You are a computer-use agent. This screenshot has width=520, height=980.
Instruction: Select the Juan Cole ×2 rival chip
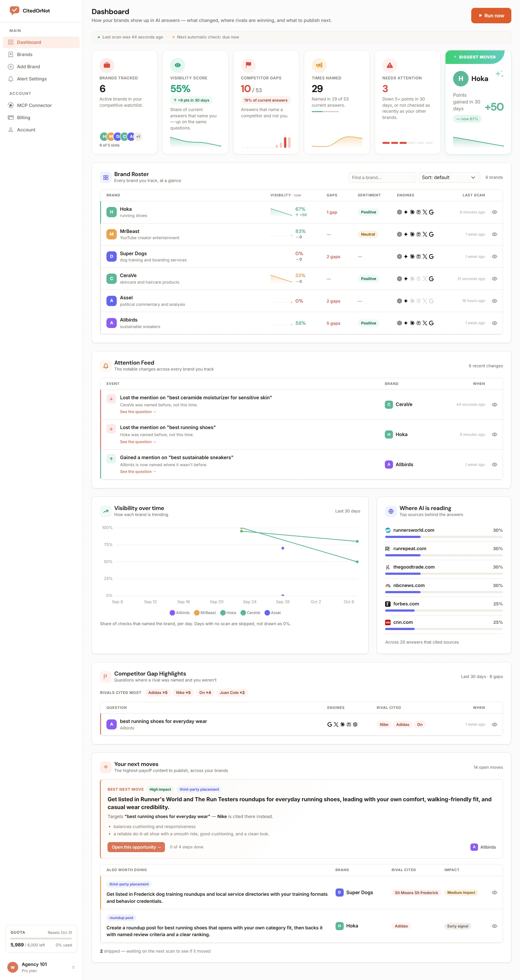[232, 693]
